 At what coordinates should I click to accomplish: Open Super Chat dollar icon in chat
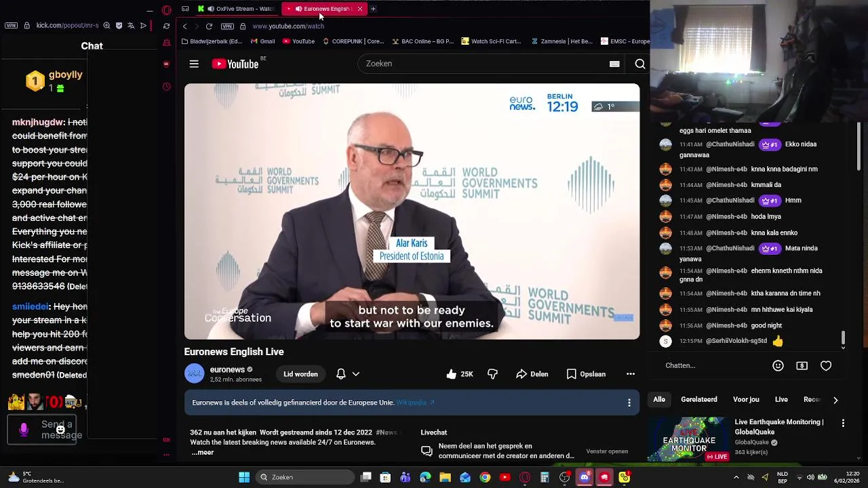pyautogui.click(x=802, y=365)
